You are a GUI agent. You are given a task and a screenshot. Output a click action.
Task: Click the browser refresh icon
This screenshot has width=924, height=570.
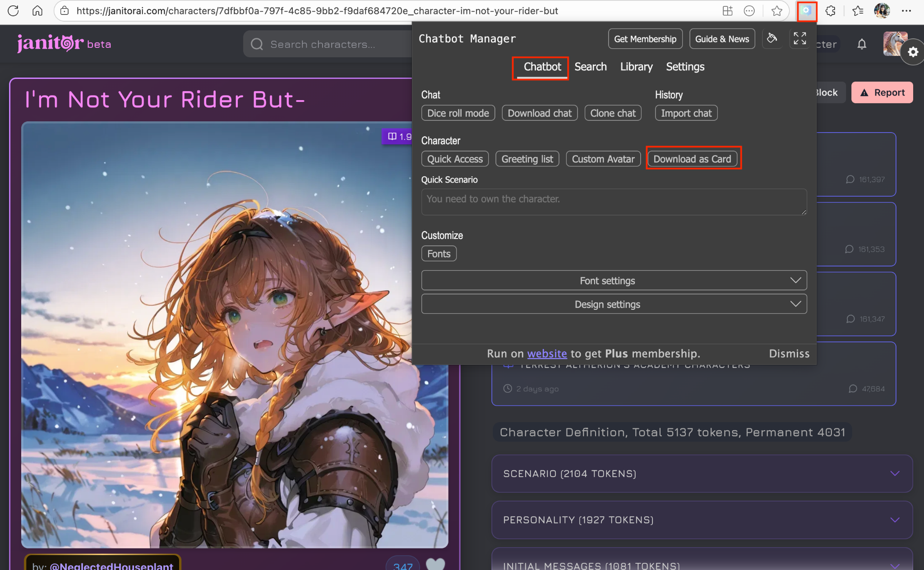tap(13, 11)
